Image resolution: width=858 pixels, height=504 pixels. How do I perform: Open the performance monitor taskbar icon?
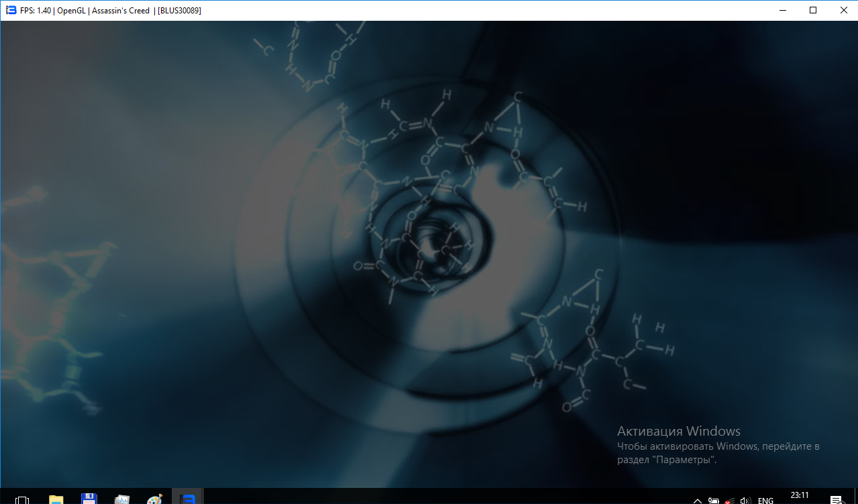point(122,499)
